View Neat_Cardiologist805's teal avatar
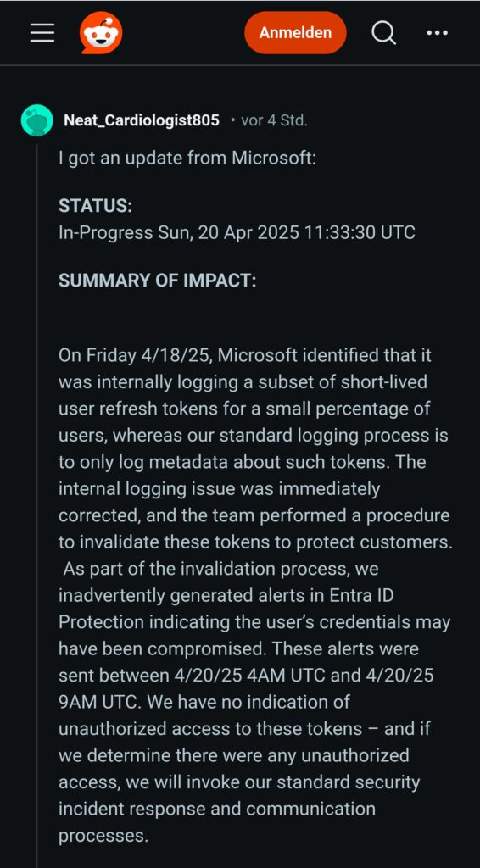480x868 pixels. pos(37,120)
